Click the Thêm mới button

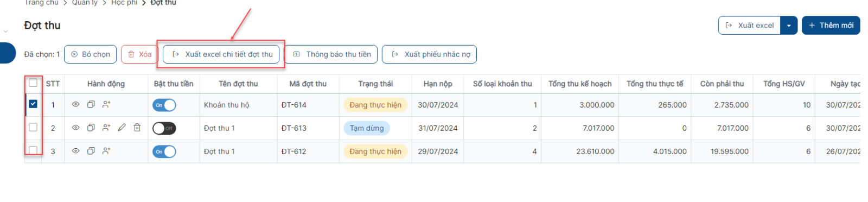[x=831, y=26]
